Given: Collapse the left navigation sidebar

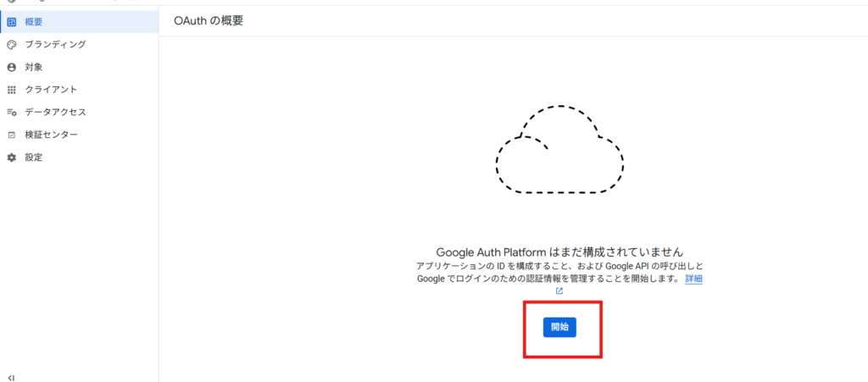Looking at the screenshot, I should click(x=11, y=377).
